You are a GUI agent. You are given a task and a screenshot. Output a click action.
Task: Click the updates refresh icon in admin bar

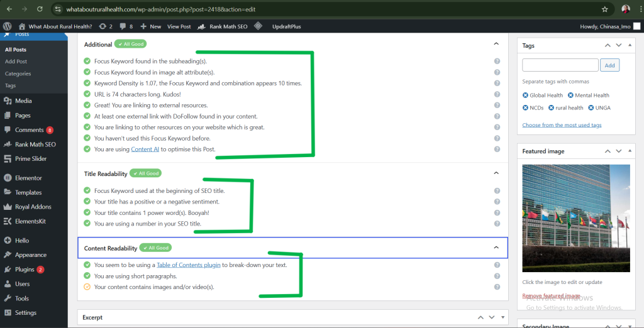click(x=103, y=26)
